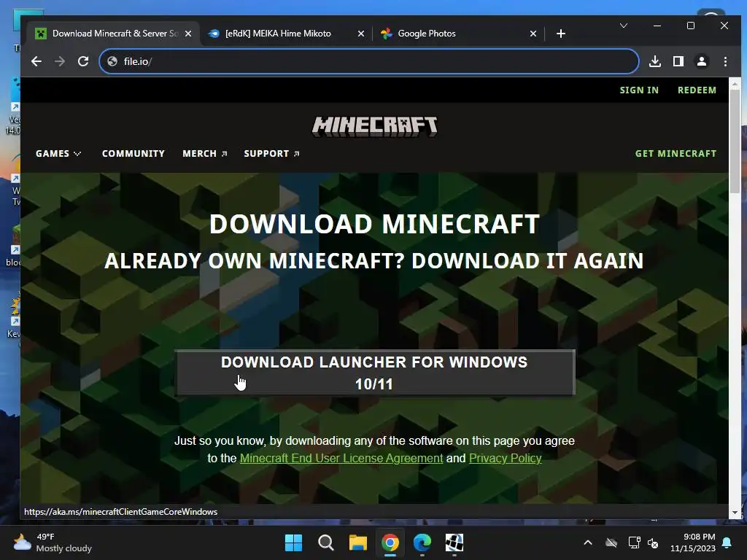Click the muted volume tray icon
The width and height of the screenshot is (747, 560).
[653, 542]
